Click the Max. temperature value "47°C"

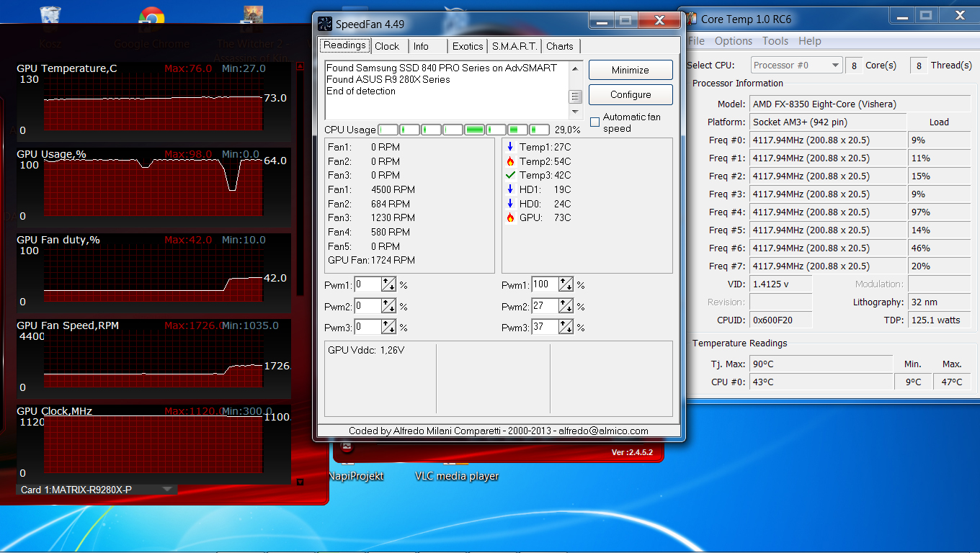tap(952, 382)
